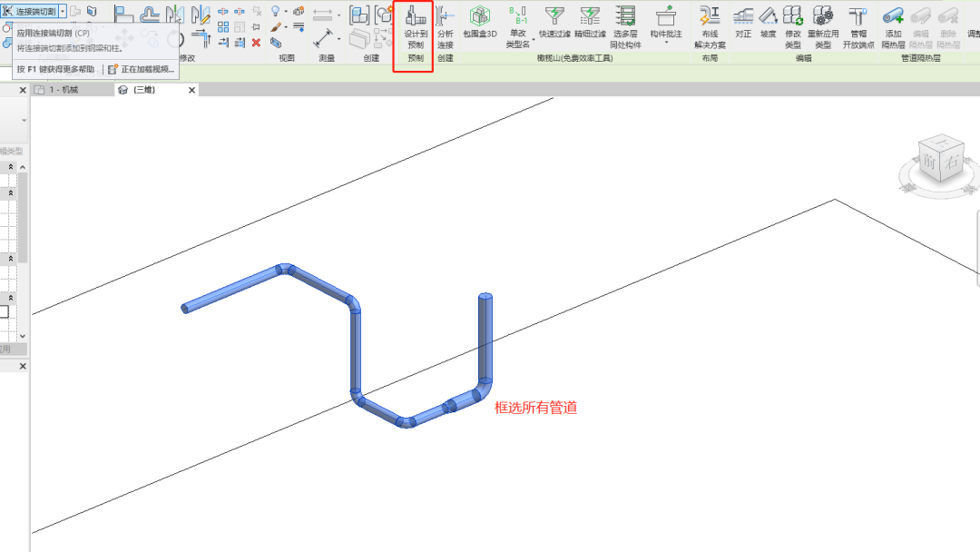Open the lightbulb dropdown arrow
Screen dimensions: 980x552
(x=286, y=11)
